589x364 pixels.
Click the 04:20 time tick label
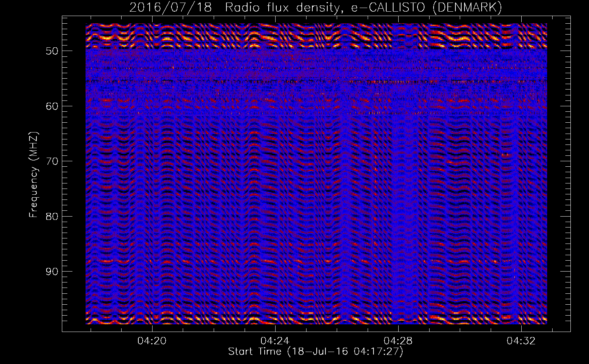click(152, 341)
